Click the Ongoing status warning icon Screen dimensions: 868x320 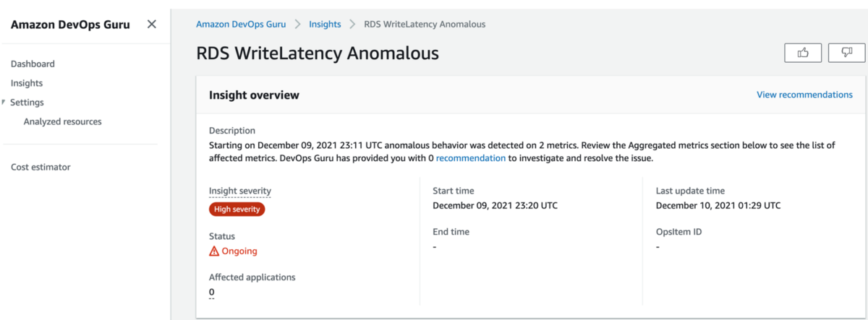(214, 251)
